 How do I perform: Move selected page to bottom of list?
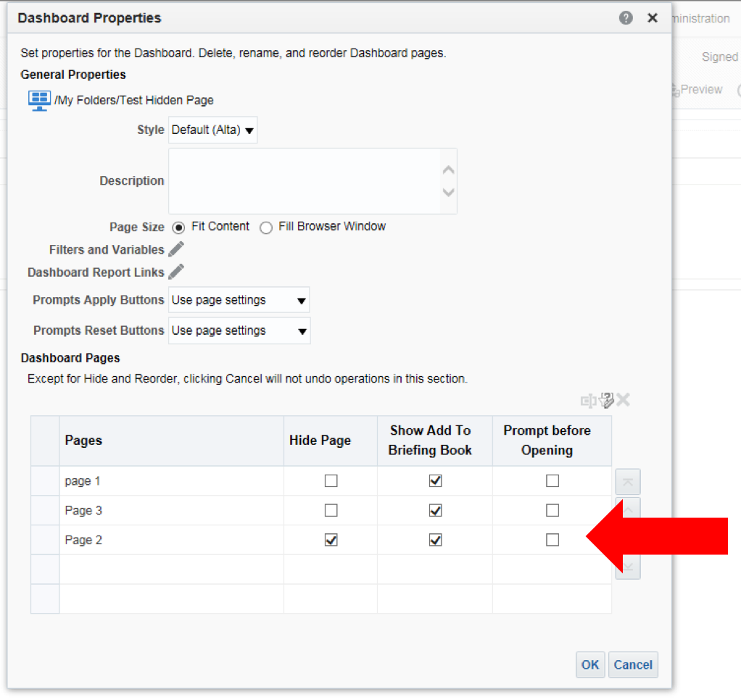click(627, 567)
